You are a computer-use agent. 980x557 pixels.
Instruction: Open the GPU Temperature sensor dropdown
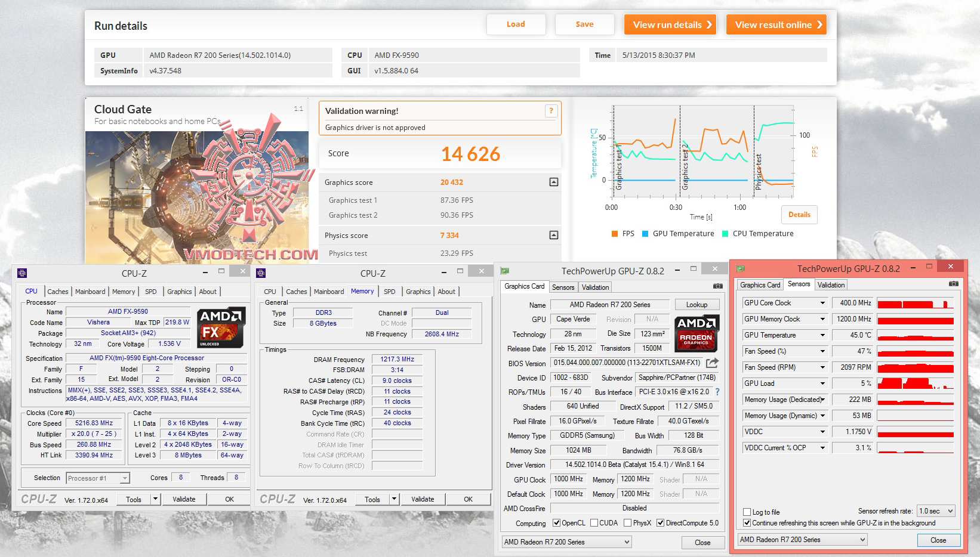822,335
